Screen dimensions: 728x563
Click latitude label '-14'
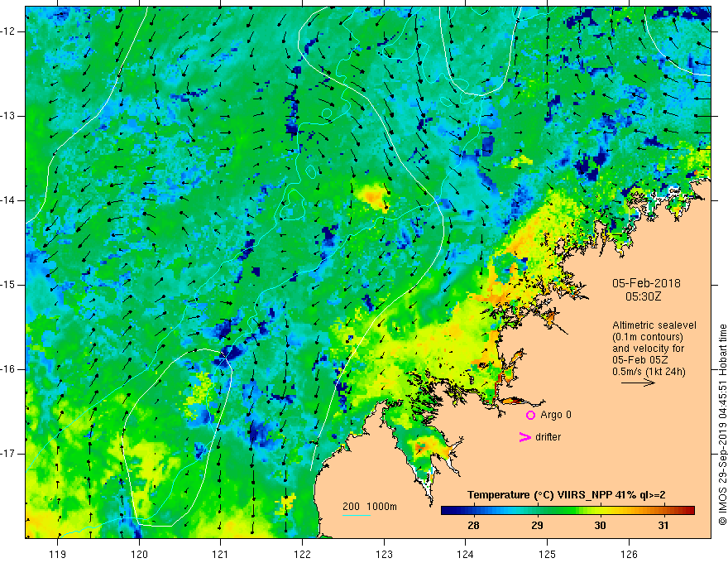tap(8, 200)
